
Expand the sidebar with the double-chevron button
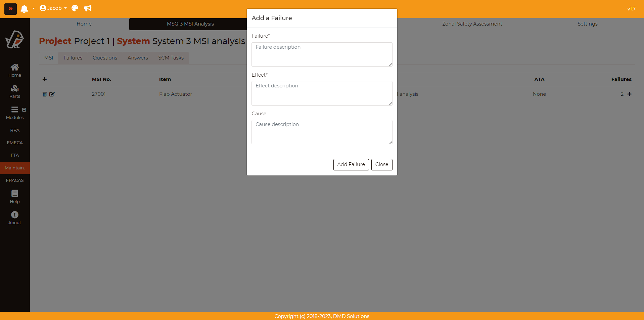(10, 9)
